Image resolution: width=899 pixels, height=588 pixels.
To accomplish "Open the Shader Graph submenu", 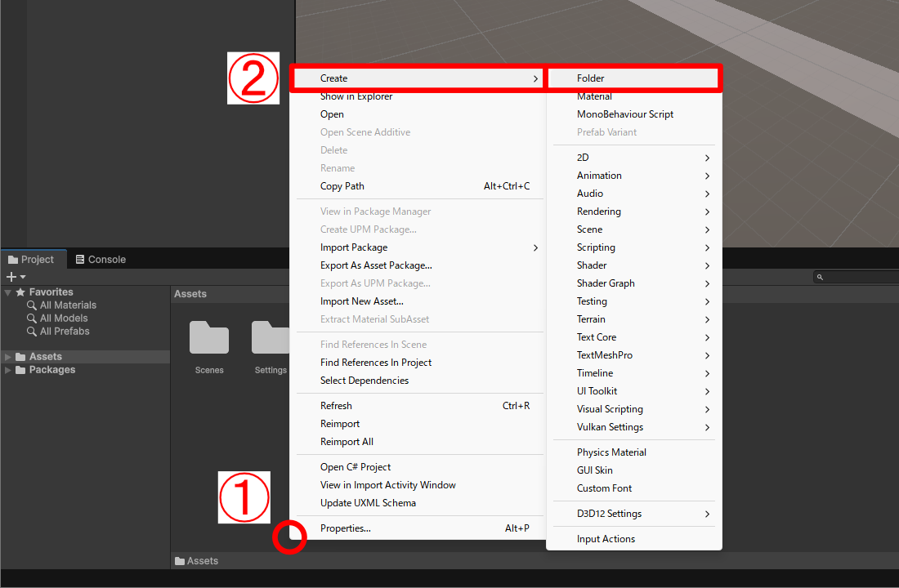I will (x=606, y=283).
